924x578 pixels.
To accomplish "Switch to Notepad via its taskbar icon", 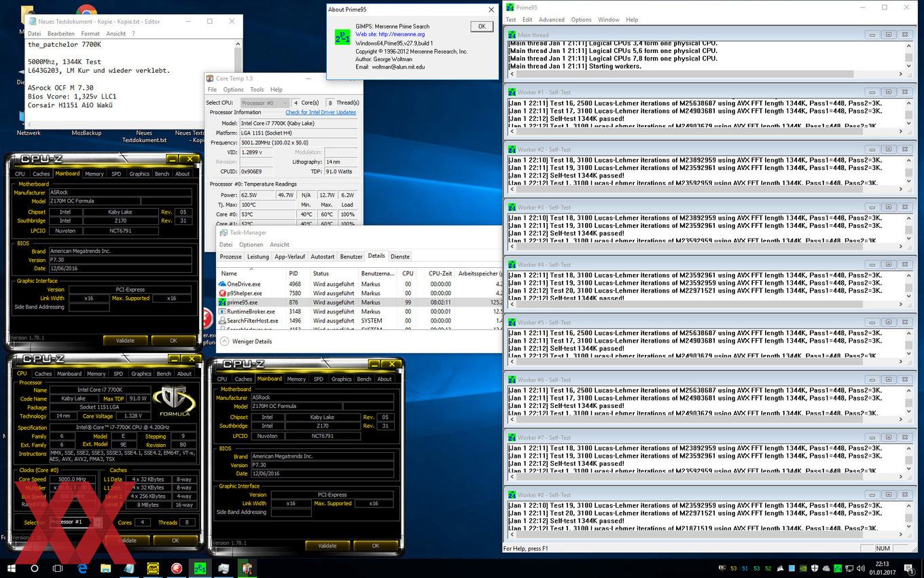I will [129, 568].
